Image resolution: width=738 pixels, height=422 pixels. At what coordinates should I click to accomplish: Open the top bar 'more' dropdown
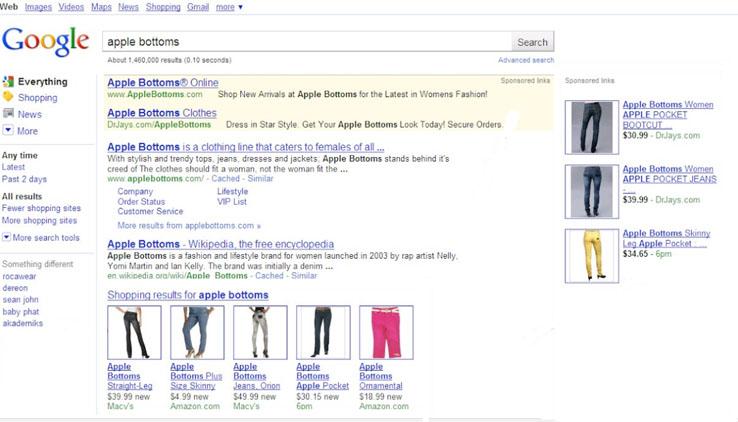(x=229, y=7)
